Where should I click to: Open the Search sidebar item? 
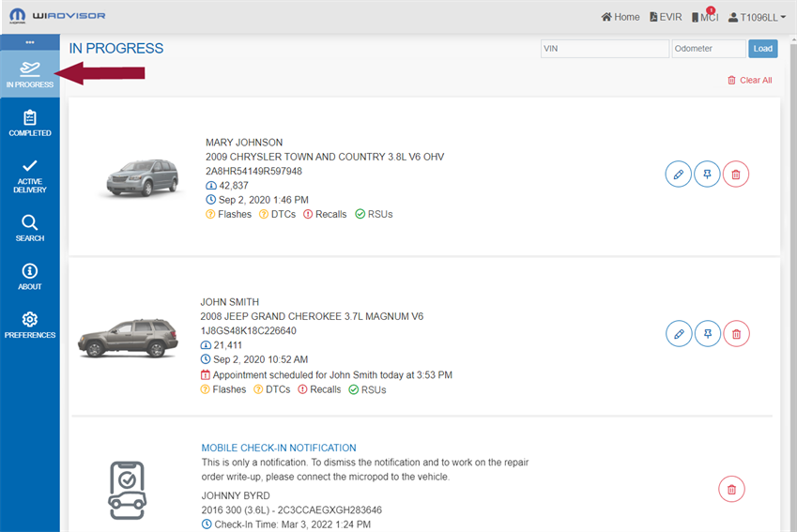coord(29,228)
